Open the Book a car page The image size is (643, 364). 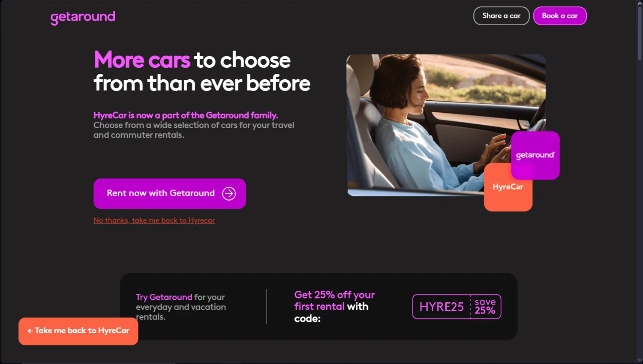(560, 16)
